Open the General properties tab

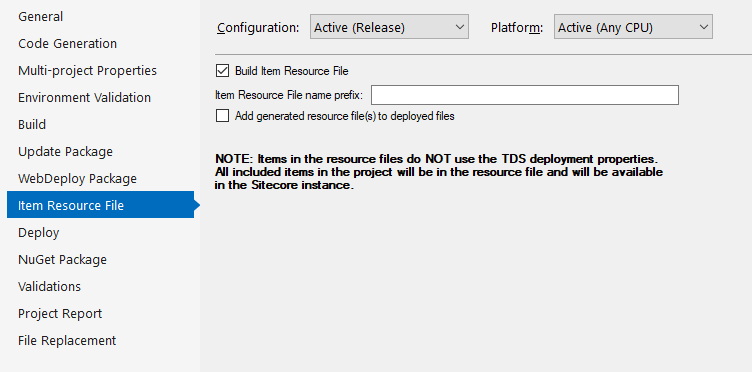40,17
